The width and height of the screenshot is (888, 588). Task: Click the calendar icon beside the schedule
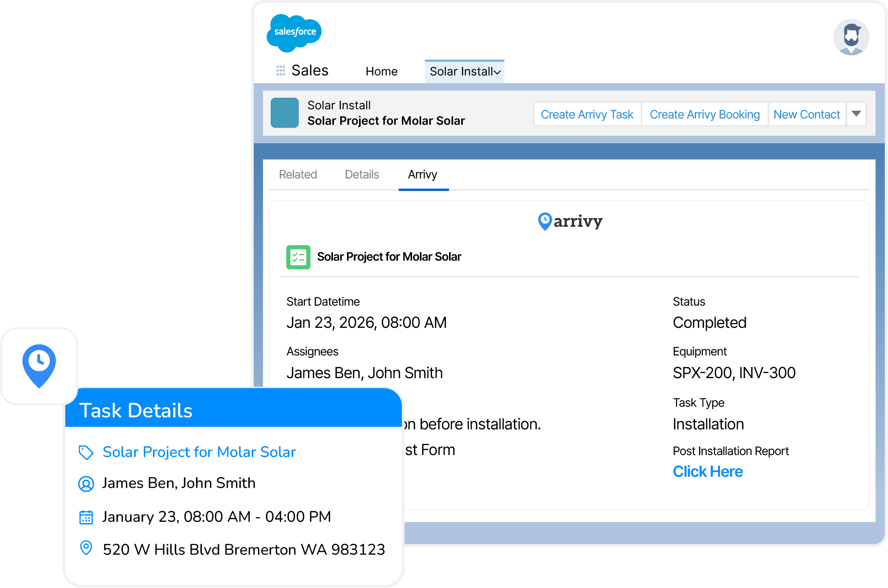tap(86, 517)
